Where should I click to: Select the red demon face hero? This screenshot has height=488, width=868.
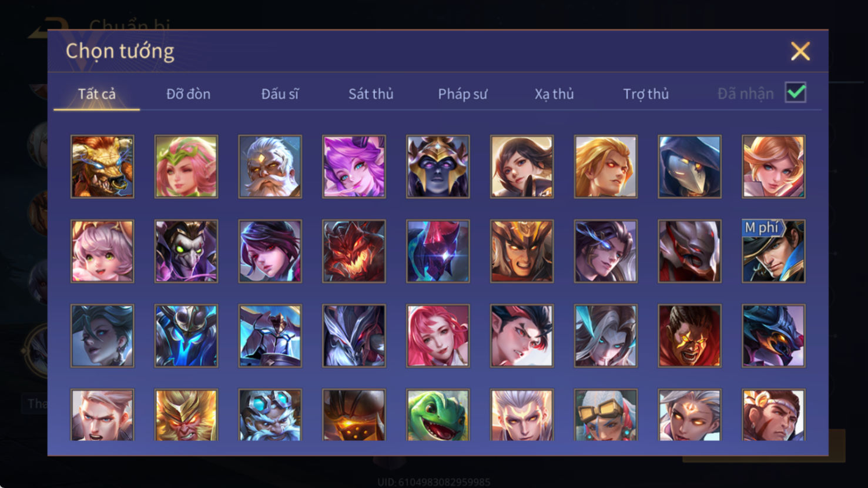point(354,251)
